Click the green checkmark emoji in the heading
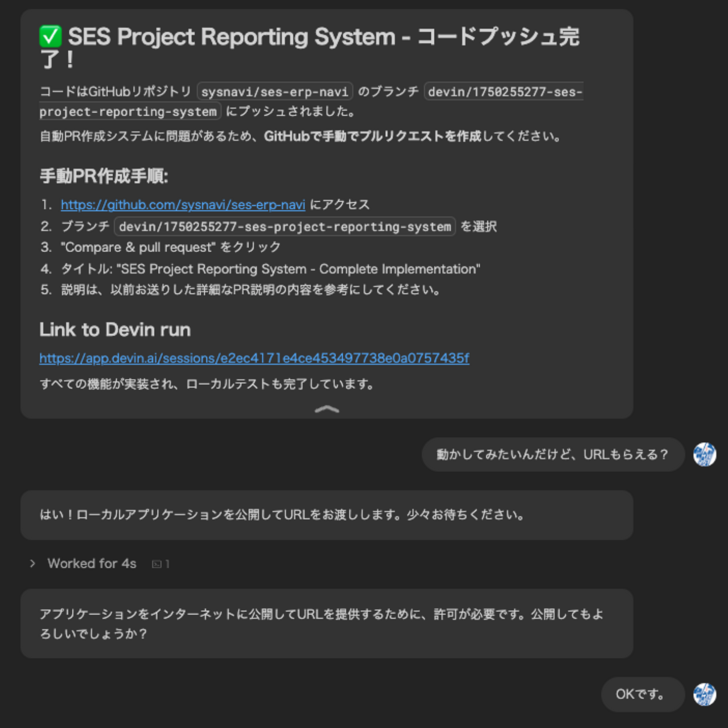Viewport: 728px width, 728px height. [x=51, y=37]
